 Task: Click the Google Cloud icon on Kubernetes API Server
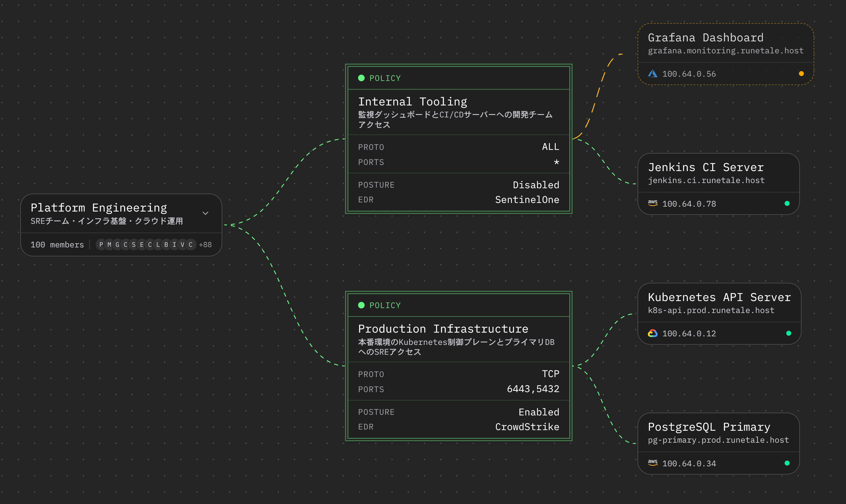[652, 333]
